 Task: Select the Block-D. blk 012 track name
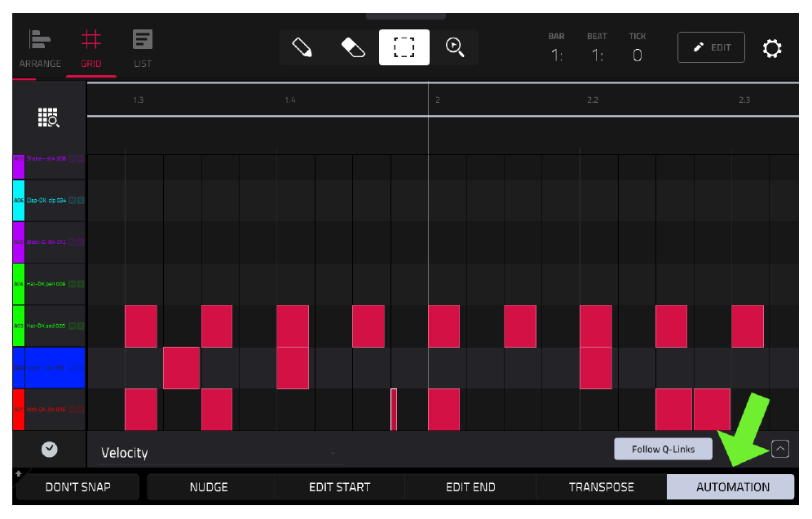pos(46,242)
